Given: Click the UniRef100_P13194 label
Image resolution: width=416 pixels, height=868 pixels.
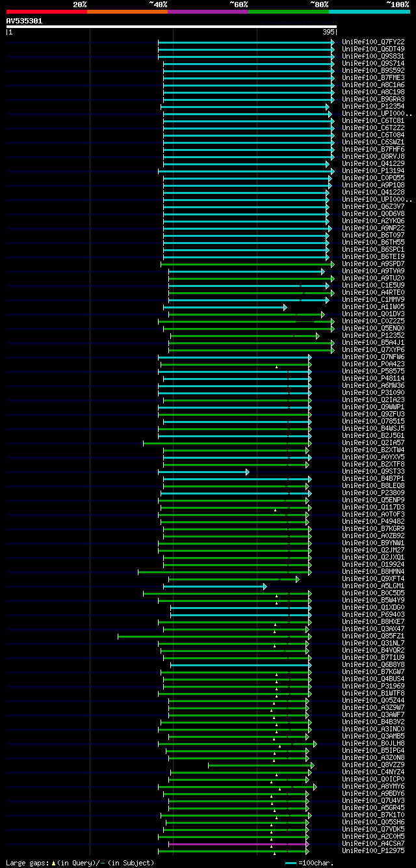Looking at the screenshot, I should pos(373,170).
